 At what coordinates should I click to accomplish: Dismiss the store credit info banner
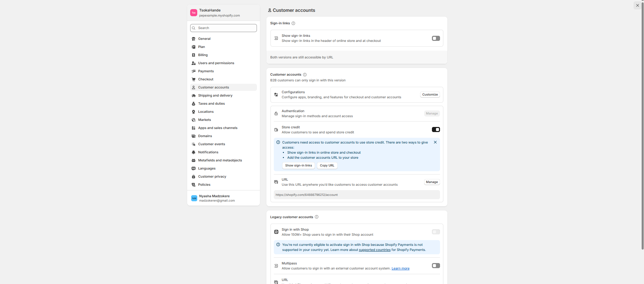point(435,143)
